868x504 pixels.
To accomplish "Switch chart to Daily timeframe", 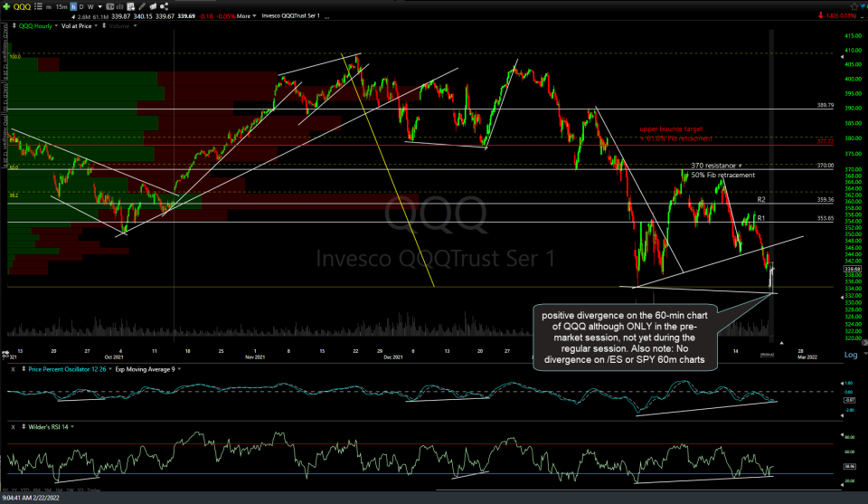I will 81,6.
